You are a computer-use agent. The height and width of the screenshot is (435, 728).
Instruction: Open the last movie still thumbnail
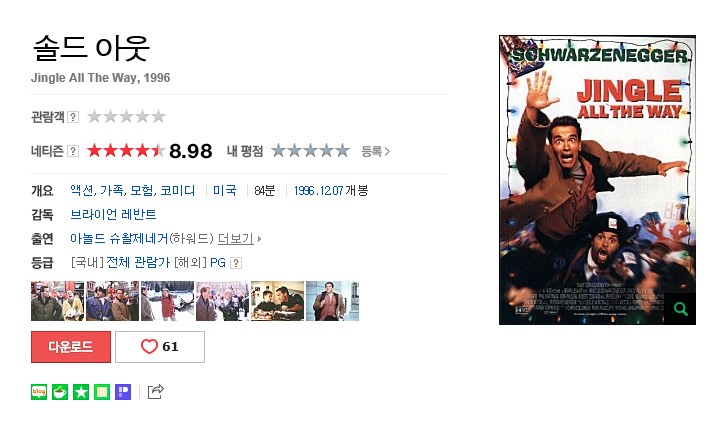(332, 301)
